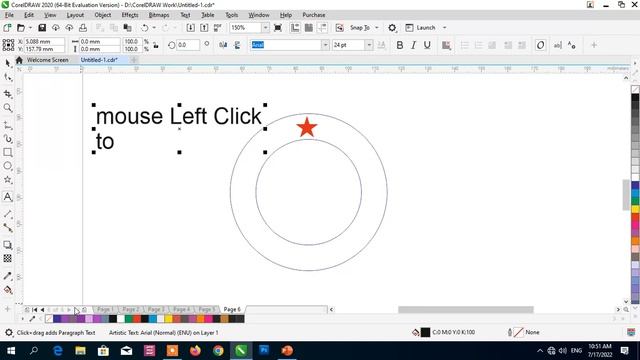640x360 pixels.
Task: Expand the Launch dropdown
Action: click(x=444, y=28)
